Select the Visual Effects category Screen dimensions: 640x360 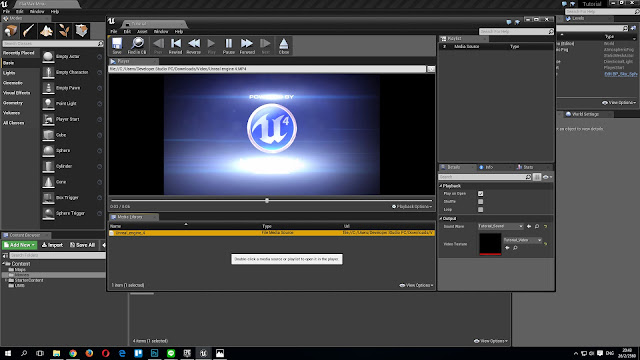click(x=16, y=93)
